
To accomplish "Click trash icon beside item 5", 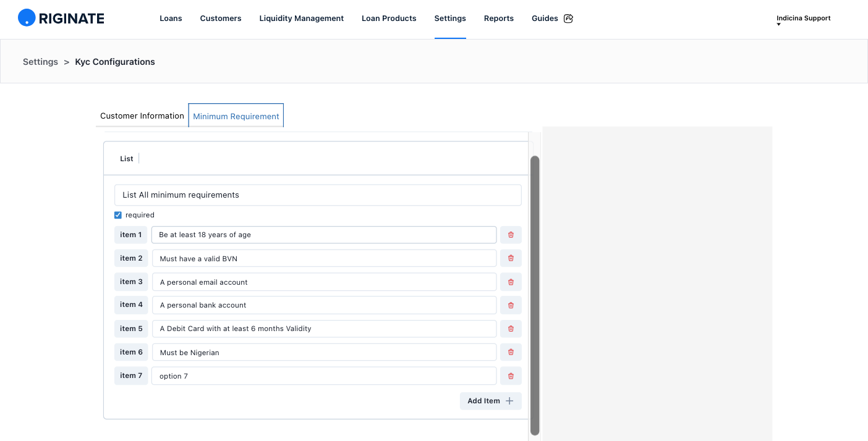I will coord(511,329).
